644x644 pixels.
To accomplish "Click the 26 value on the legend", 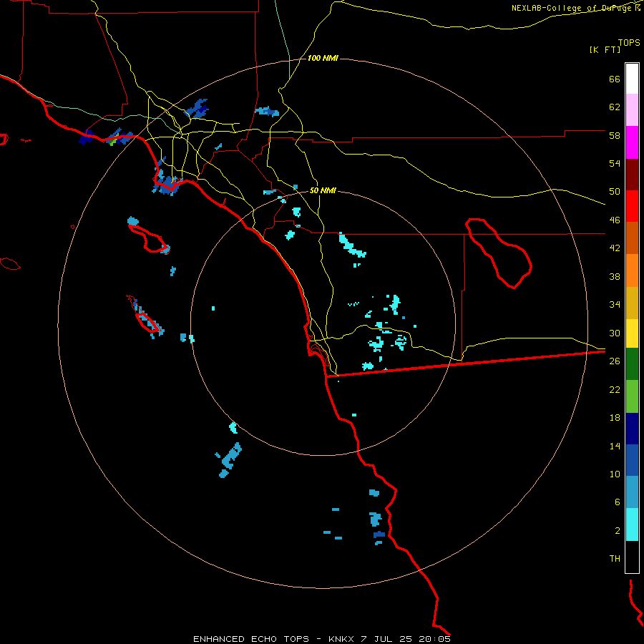I will pyautogui.click(x=615, y=361).
